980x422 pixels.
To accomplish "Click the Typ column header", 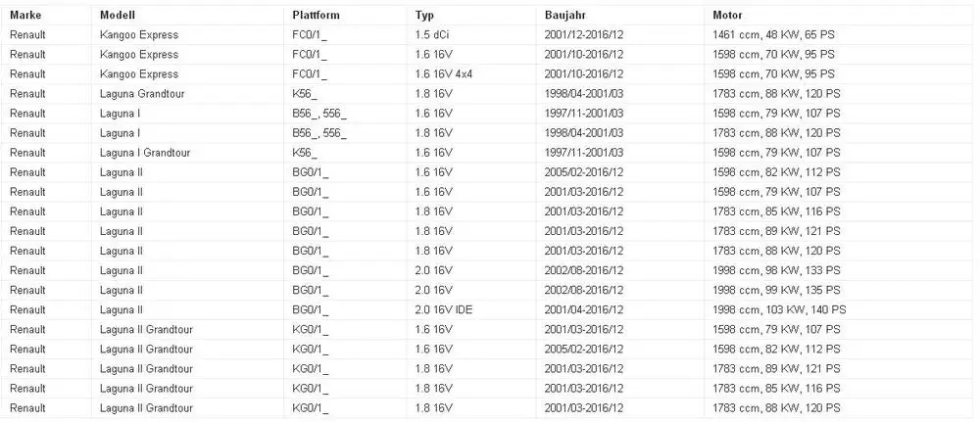I will 424,15.
